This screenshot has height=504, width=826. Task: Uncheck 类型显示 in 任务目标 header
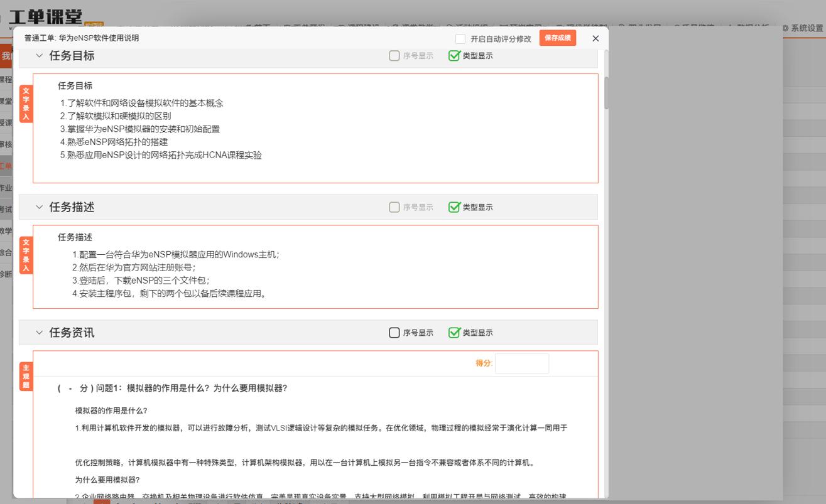[x=454, y=56]
